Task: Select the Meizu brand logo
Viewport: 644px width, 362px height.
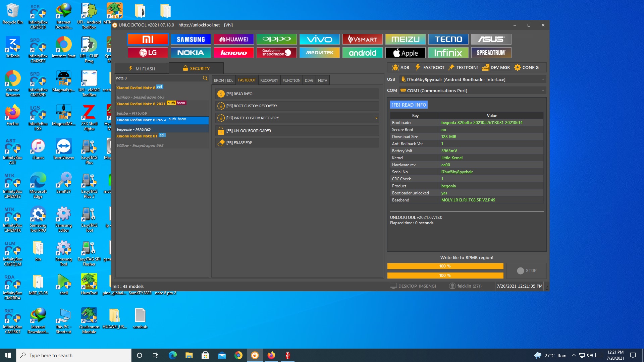Action: pyautogui.click(x=405, y=39)
